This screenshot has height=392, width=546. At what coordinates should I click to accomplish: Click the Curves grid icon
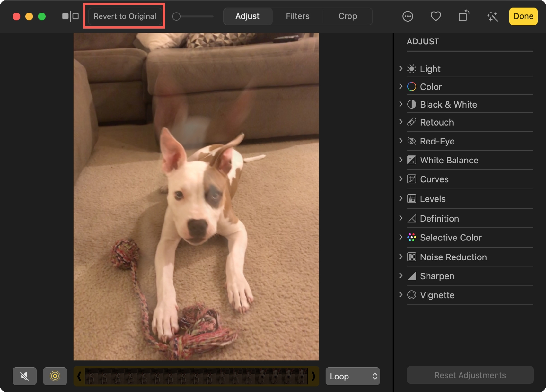tap(411, 179)
